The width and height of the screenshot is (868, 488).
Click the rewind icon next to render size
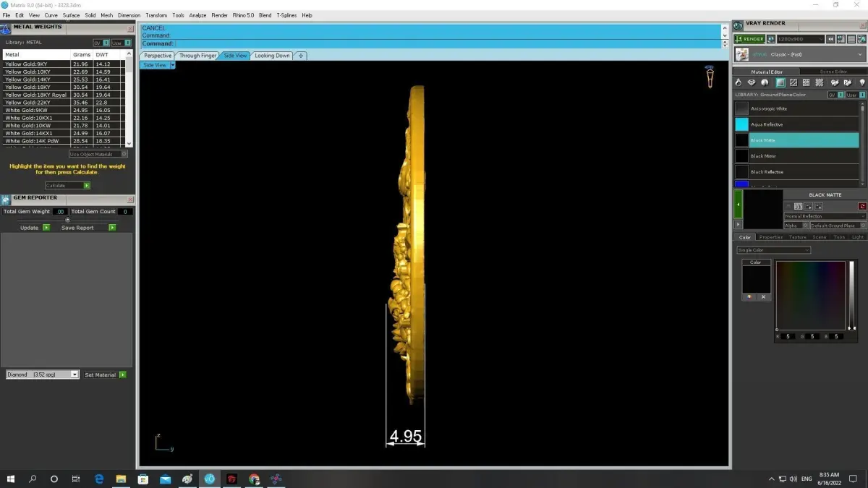(832, 39)
